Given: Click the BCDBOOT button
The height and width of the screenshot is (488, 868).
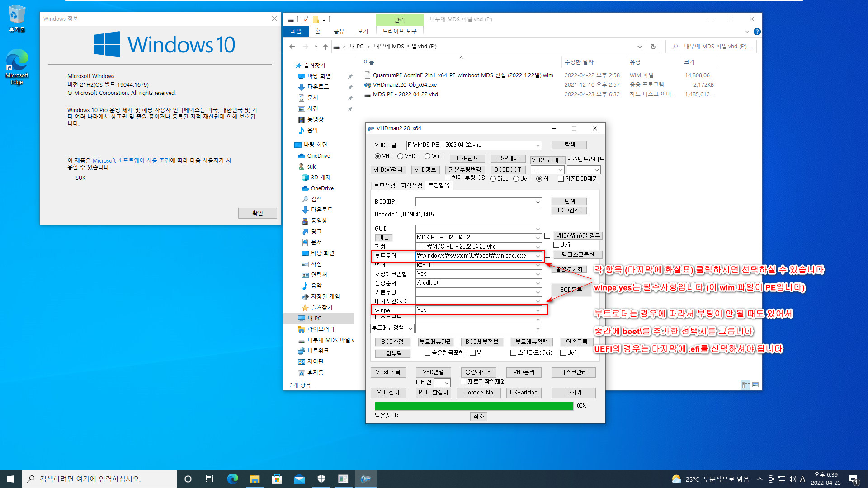Looking at the screenshot, I should pyautogui.click(x=508, y=170).
